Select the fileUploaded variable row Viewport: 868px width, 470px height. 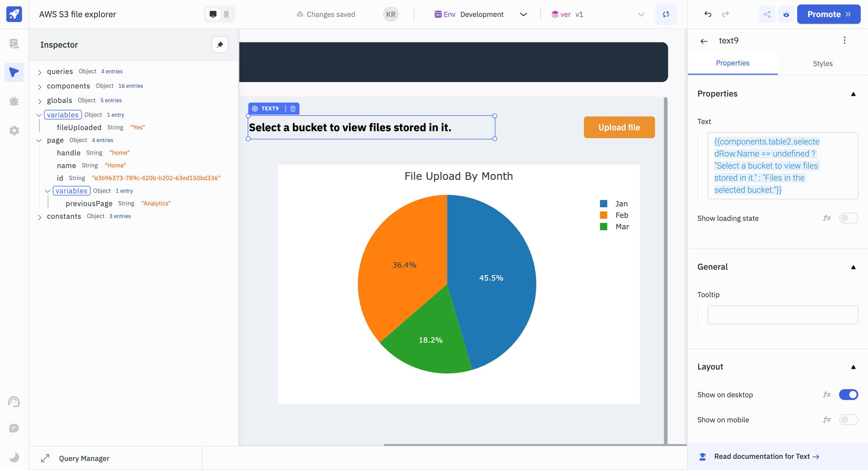(x=101, y=127)
